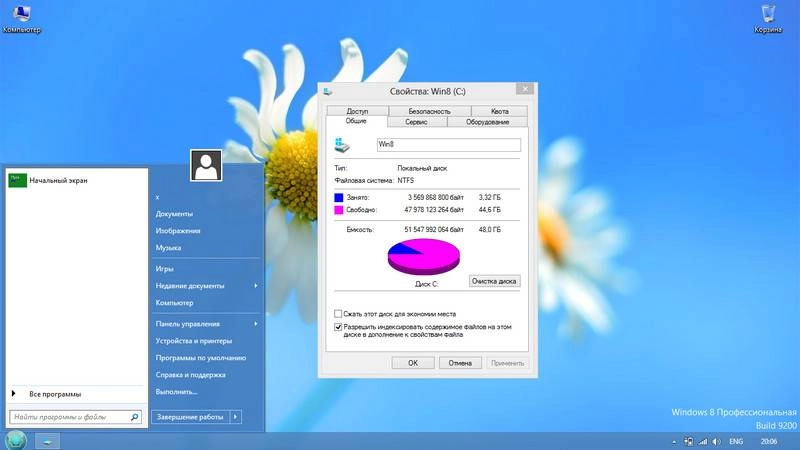Open the Корзина recycle bin icon
The image size is (800, 450).
[768, 19]
